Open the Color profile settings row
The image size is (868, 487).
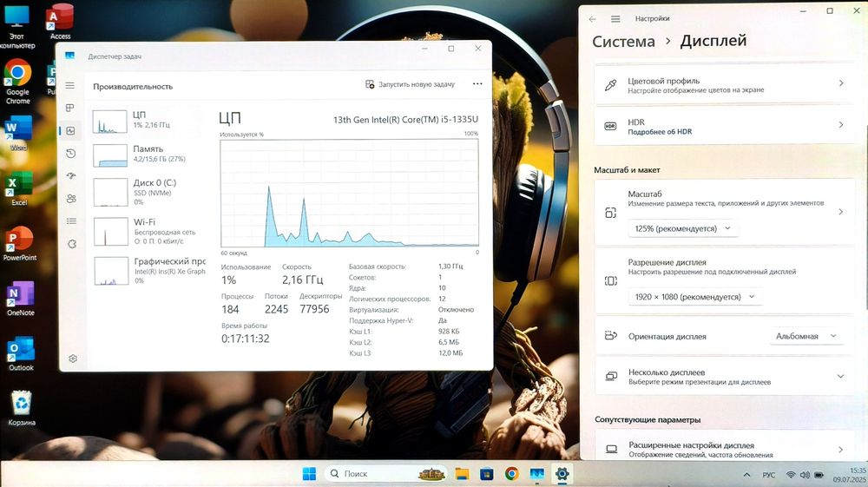tap(724, 85)
